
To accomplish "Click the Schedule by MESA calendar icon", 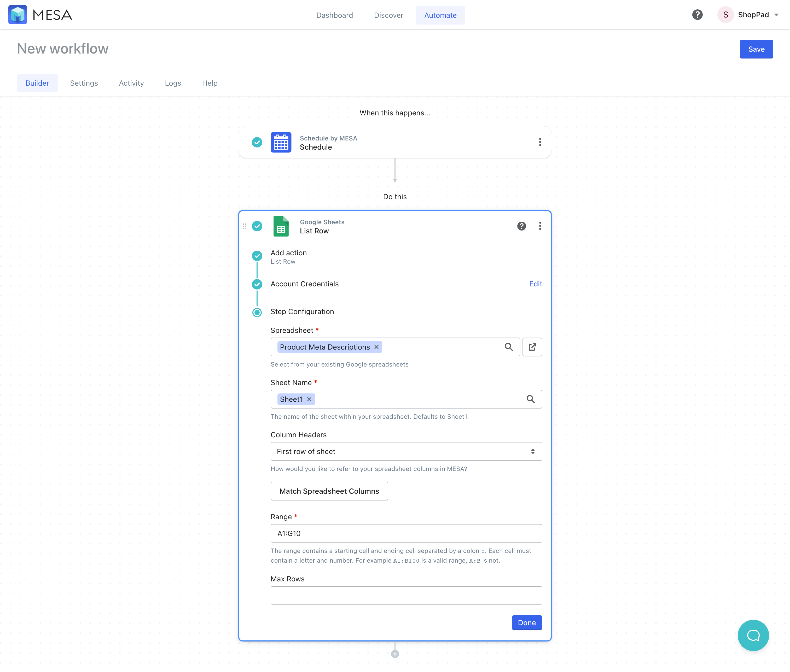I will click(x=281, y=142).
